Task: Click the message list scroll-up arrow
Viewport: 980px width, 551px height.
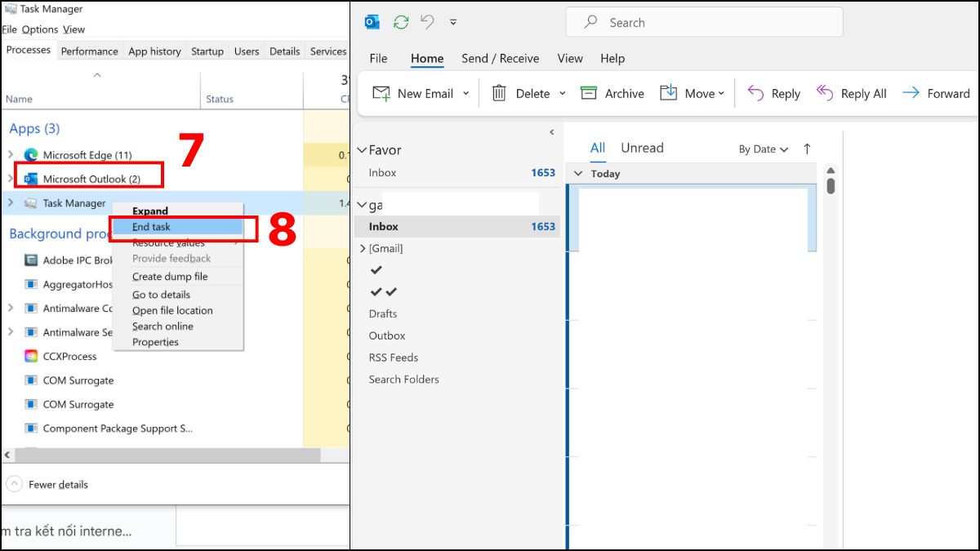Action: point(831,171)
